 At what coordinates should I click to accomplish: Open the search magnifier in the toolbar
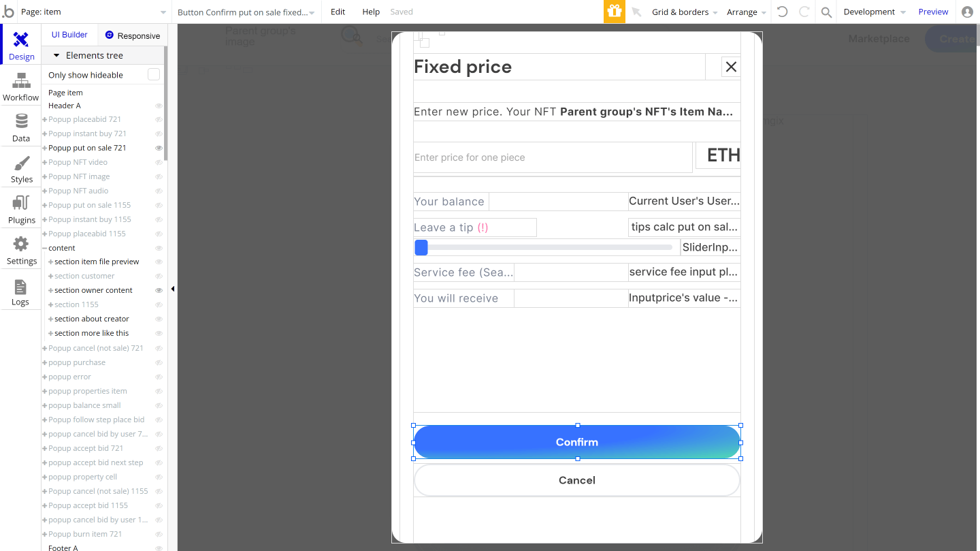click(x=826, y=12)
